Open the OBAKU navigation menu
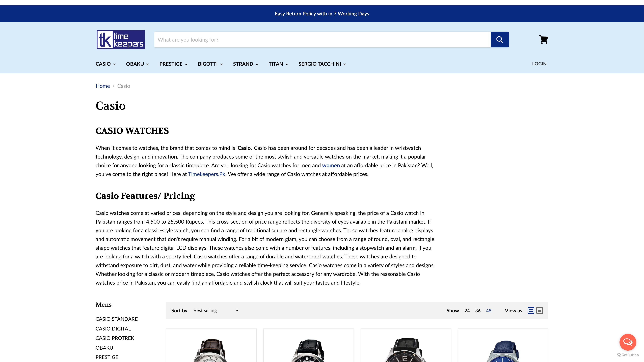Image resolution: width=644 pixels, height=362 pixels. [x=137, y=64]
